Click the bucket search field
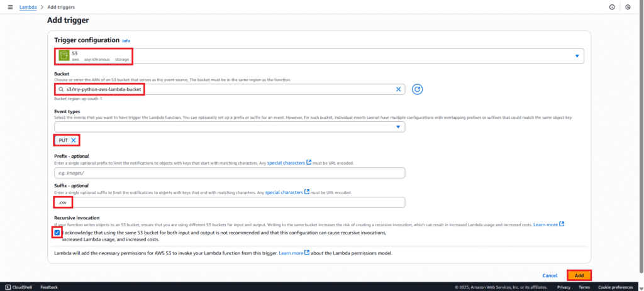Image resolution: width=644 pixels, height=291 pixels. 230,89
